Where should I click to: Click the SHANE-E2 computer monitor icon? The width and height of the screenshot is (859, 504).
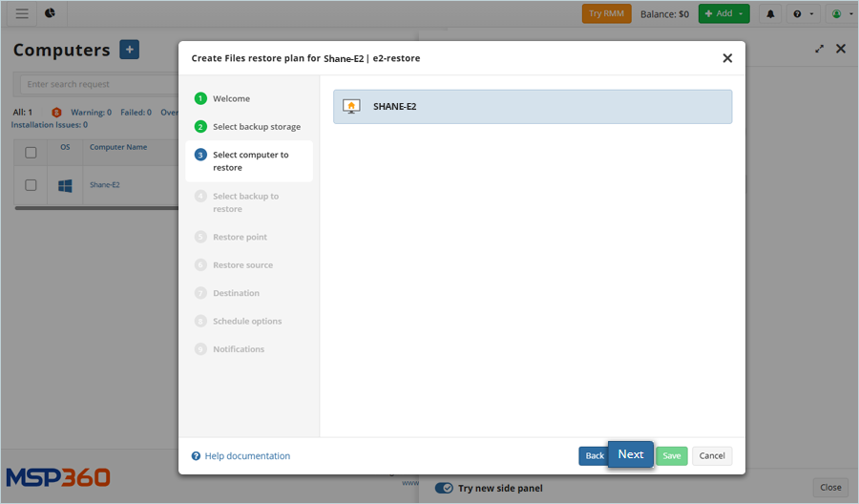click(x=351, y=106)
